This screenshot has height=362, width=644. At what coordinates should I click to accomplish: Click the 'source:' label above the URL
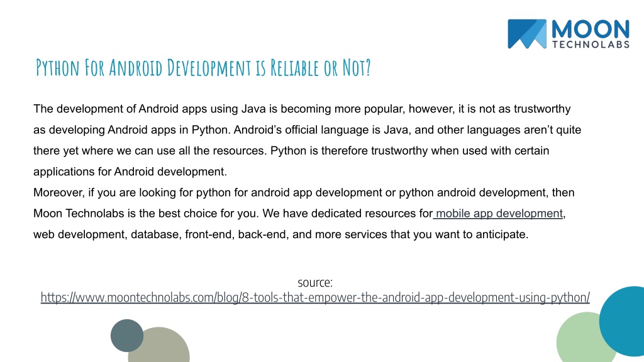point(315,282)
